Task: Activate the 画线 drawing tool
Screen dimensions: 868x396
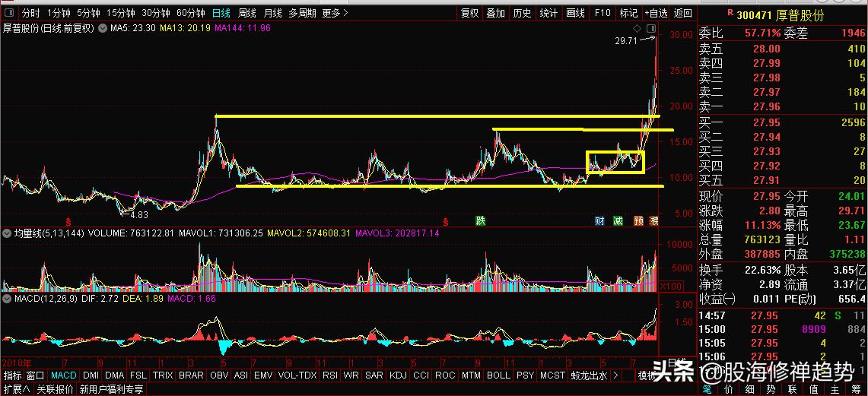Action: tap(575, 13)
